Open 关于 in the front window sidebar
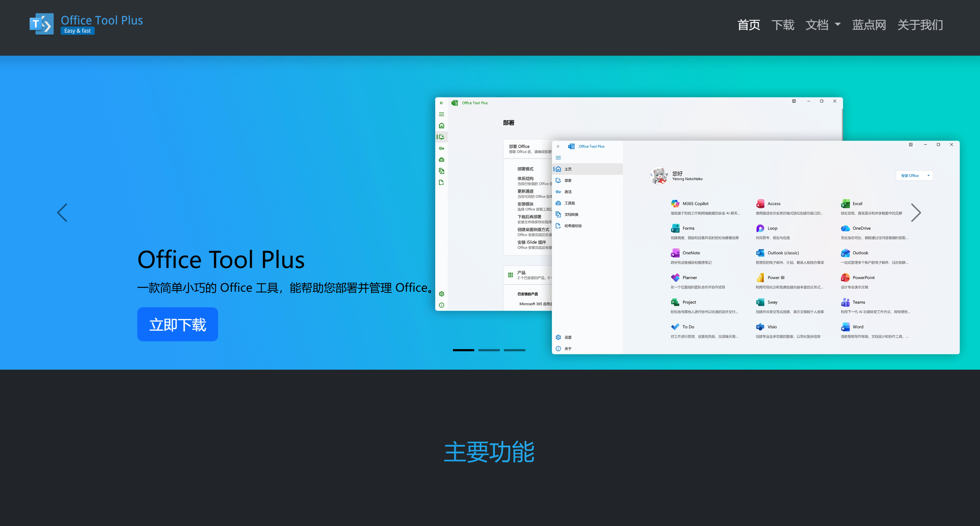The height and width of the screenshot is (526, 980). click(588, 349)
